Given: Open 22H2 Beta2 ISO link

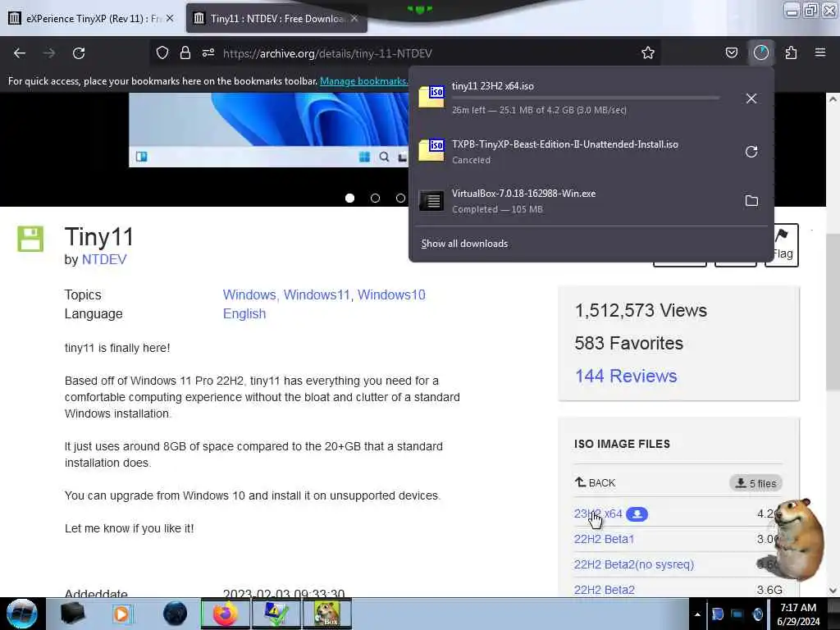Looking at the screenshot, I should point(605,590).
